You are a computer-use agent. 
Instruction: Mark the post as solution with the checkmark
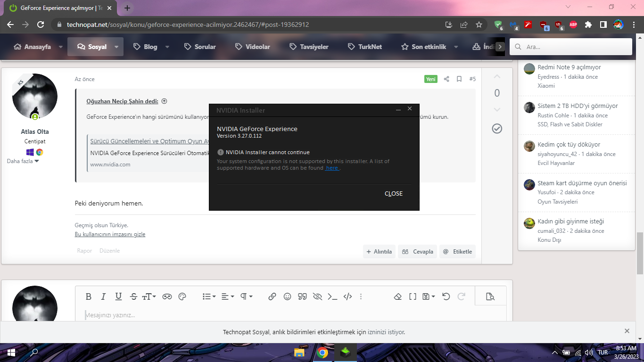pos(497,129)
